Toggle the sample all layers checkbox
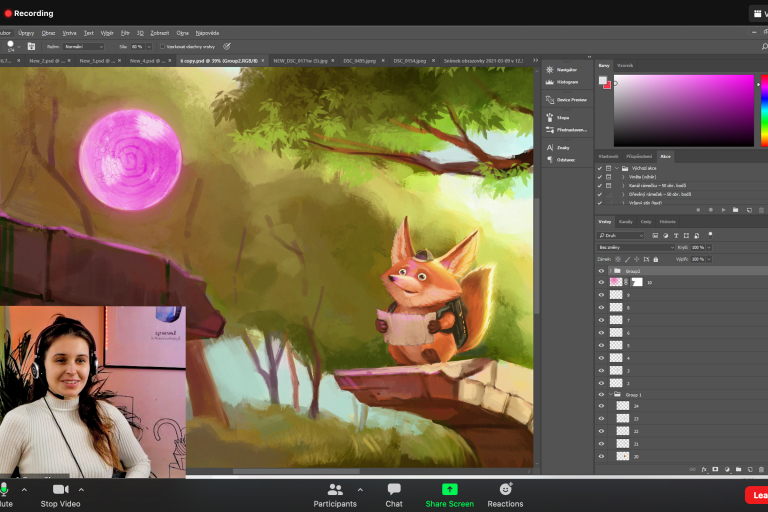The height and width of the screenshot is (512, 768). (x=163, y=46)
